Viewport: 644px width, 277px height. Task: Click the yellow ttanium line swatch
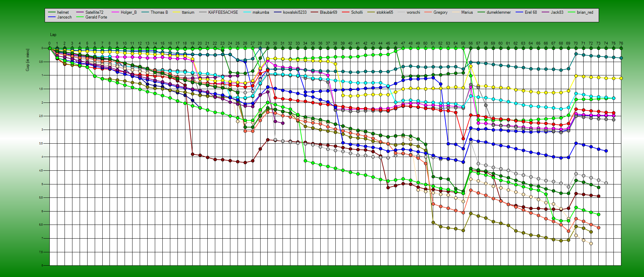[176, 12]
